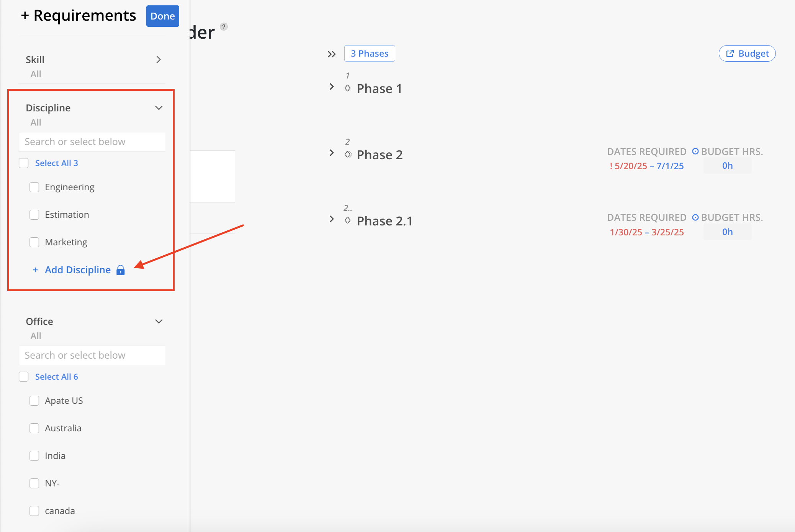Expand the Skill filter section
The width and height of the screenshot is (795, 532).
(159, 60)
